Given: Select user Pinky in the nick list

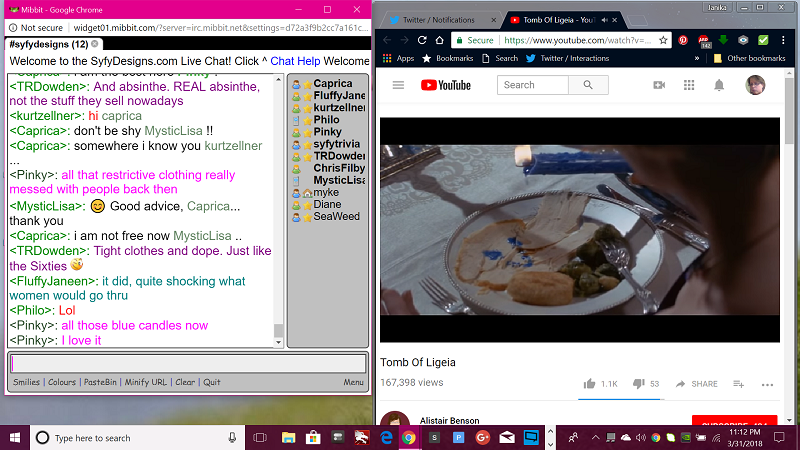Looking at the screenshot, I should [x=329, y=132].
